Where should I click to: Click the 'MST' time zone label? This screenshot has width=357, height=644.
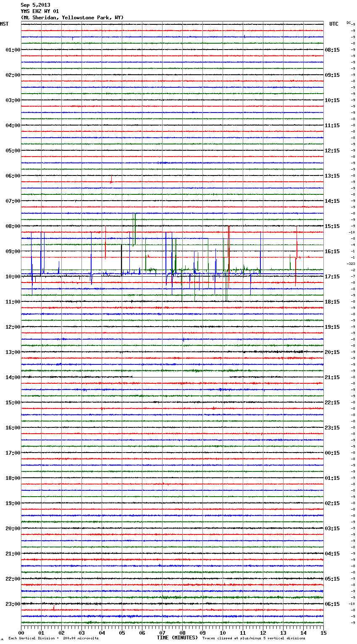4,24
